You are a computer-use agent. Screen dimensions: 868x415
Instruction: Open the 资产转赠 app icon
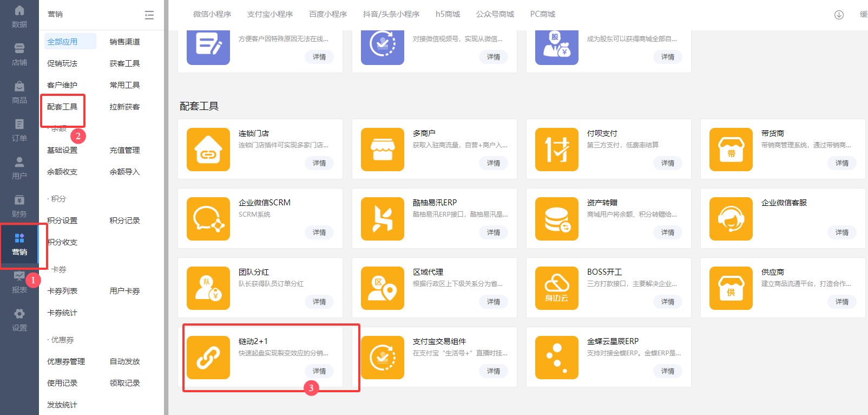click(x=557, y=219)
